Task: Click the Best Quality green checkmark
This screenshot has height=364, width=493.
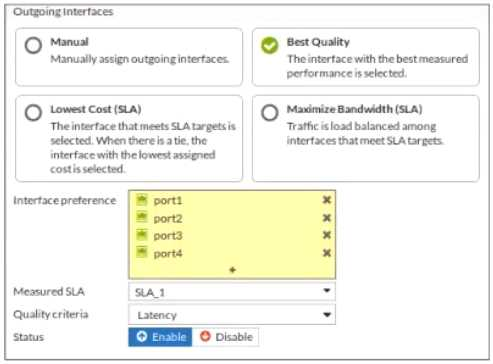Action: pyautogui.click(x=270, y=45)
